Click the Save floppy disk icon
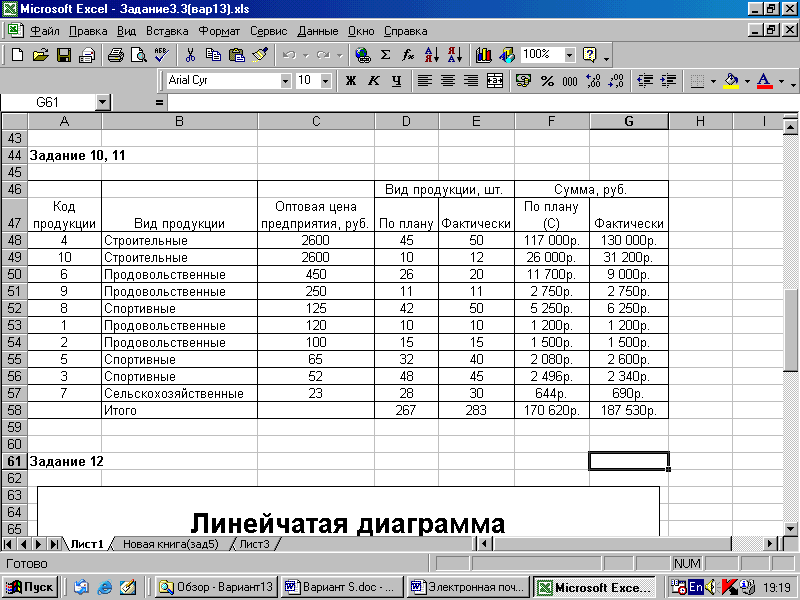The height and width of the screenshot is (600, 800). point(64,55)
